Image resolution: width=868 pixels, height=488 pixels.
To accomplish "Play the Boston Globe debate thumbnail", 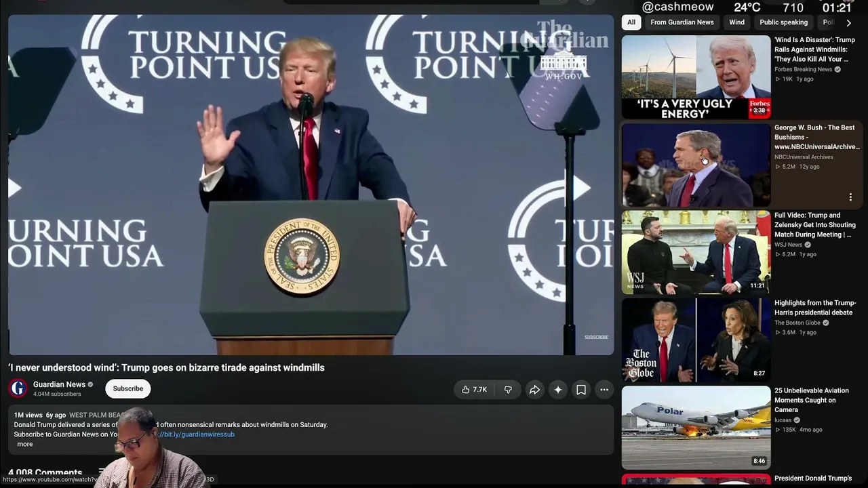I will [x=696, y=340].
